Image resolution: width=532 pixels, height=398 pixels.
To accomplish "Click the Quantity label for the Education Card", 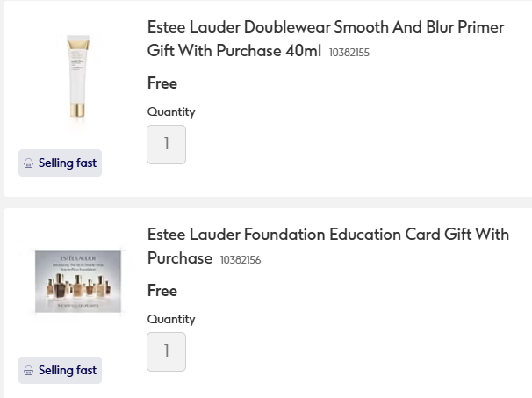I will click(171, 320).
